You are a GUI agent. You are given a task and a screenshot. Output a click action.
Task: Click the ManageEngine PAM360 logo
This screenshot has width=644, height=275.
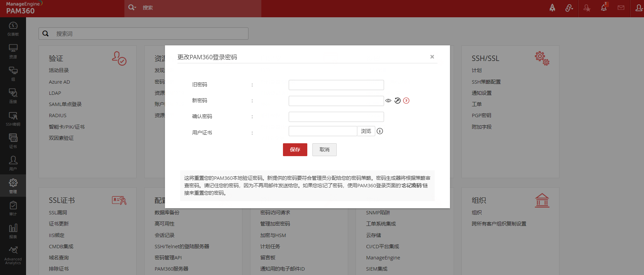(24, 8)
